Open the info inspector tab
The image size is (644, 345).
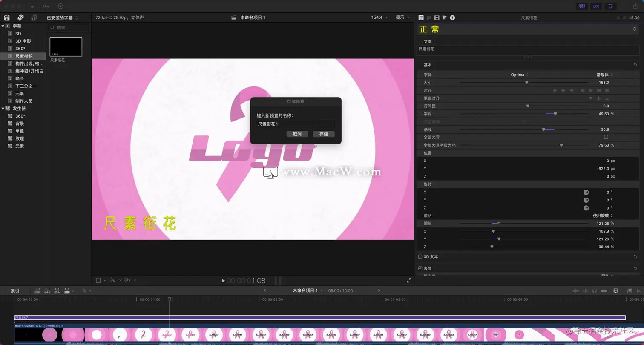(452, 17)
